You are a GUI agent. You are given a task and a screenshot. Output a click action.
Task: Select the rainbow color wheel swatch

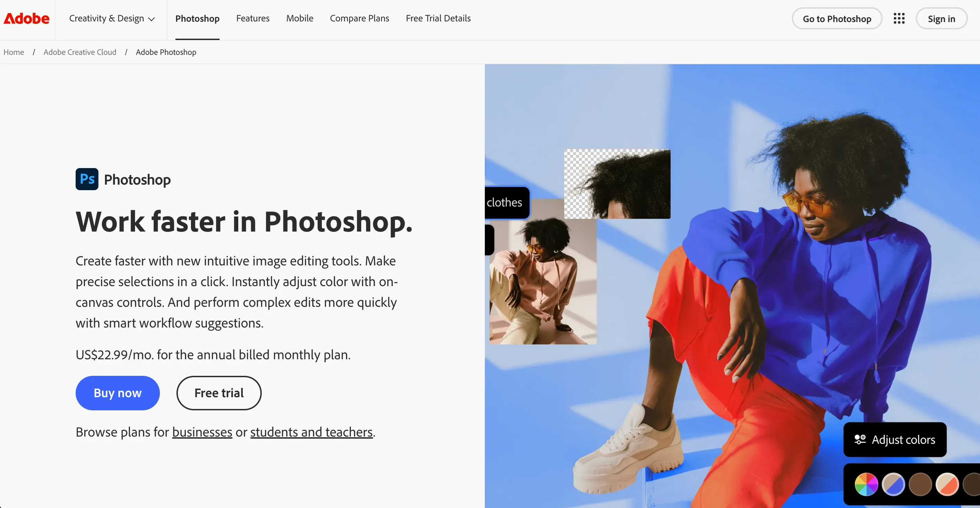coord(866,484)
